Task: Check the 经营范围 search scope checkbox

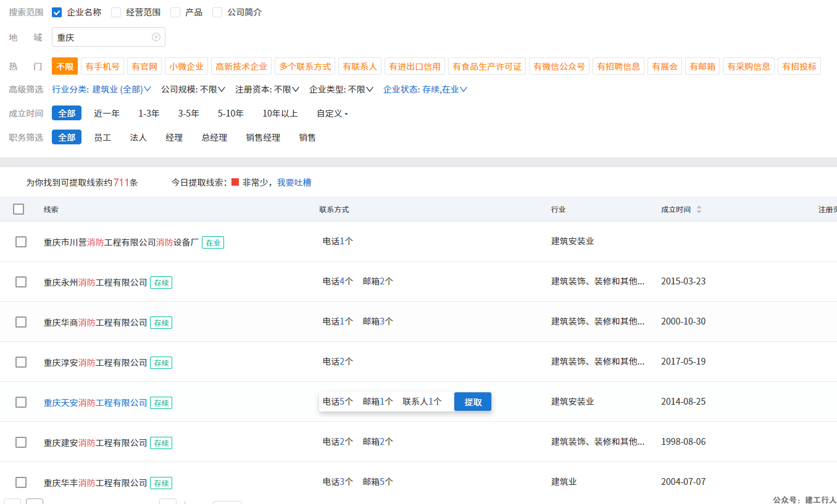Action: click(x=116, y=12)
